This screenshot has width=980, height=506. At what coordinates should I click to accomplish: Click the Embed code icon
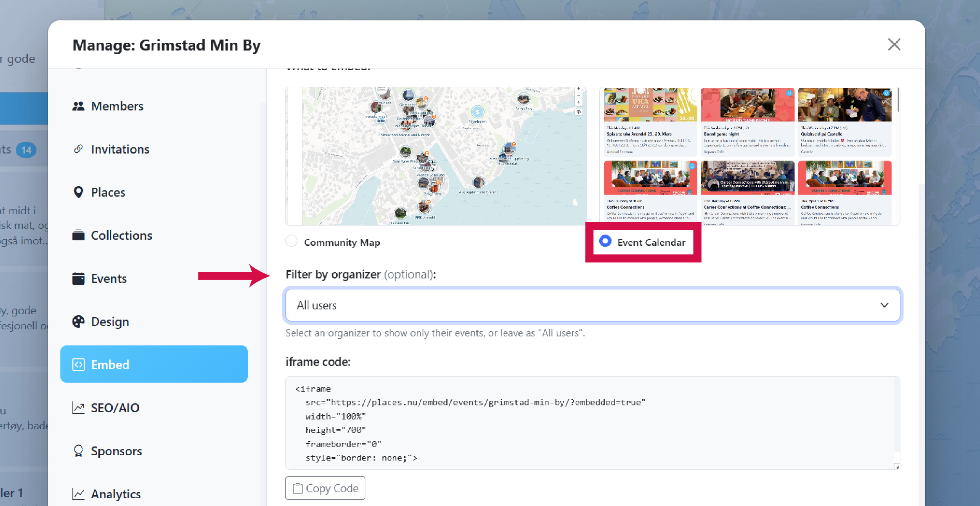coord(78,365)
